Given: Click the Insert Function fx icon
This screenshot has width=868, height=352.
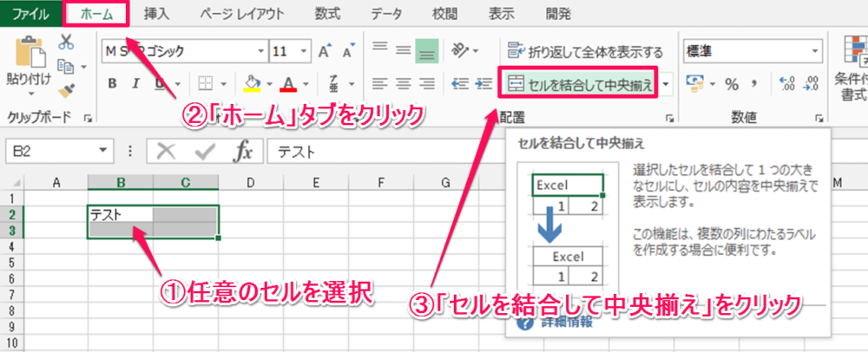Looking at the screenshot, I should point(244,153).
